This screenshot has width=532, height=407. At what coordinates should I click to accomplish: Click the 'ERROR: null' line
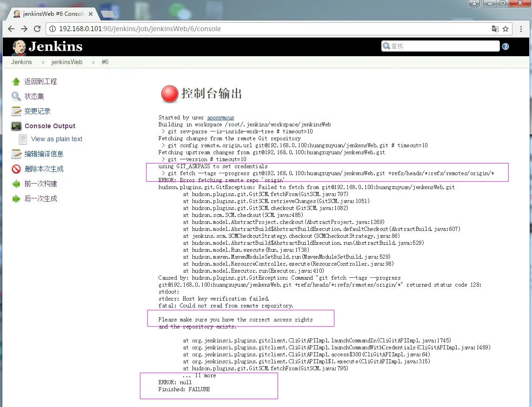click(175, 382)
